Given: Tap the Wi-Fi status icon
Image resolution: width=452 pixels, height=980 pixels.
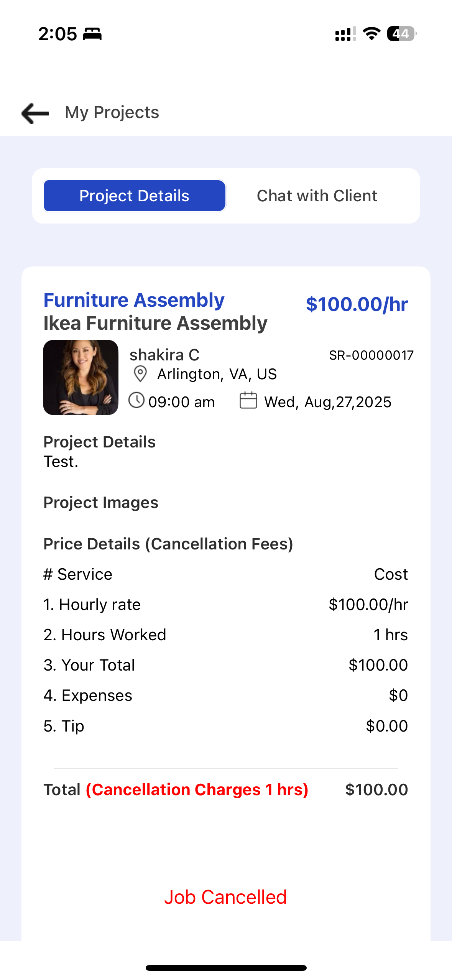Looking at the screenshot, I should 371,34.
